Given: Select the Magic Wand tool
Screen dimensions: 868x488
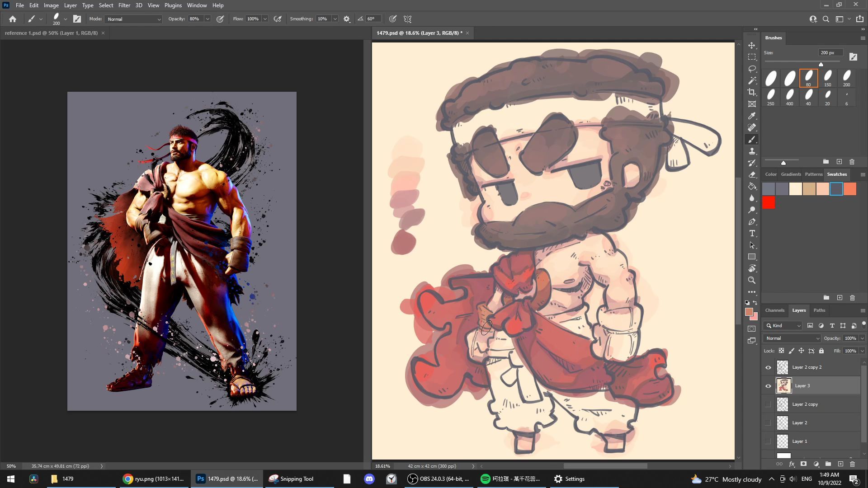Looking at the screenshot, I should (x=752, y=81).
